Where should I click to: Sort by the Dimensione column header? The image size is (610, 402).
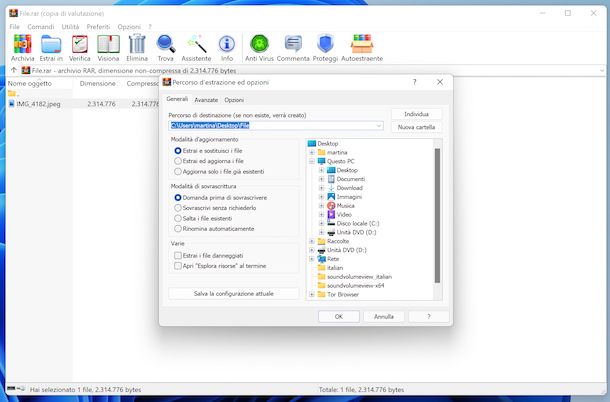[97, 83]
